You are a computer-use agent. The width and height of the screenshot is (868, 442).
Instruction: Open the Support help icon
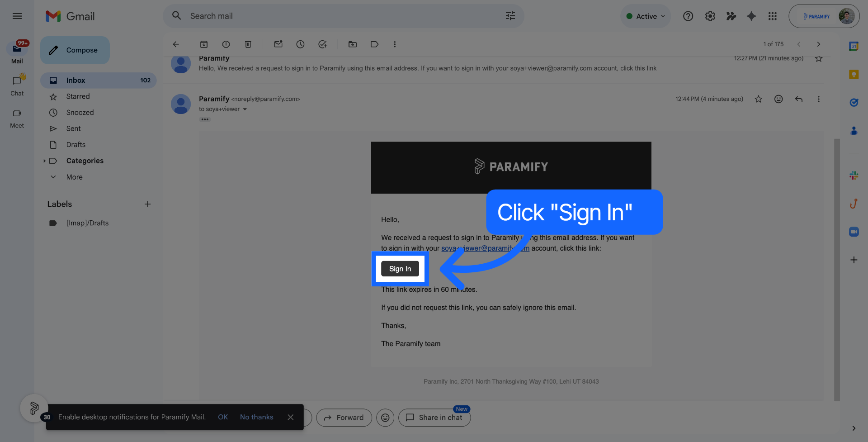(x=688, y=16)
